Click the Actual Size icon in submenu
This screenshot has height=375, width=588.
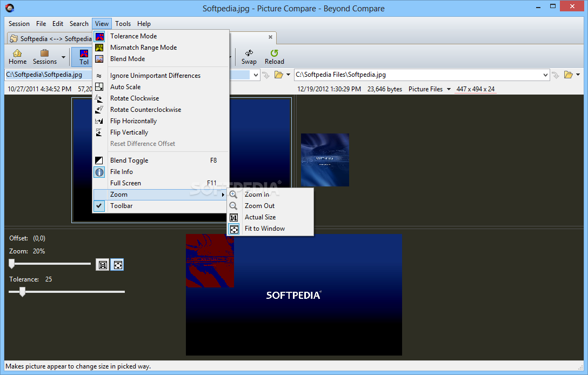coord(233,218)
